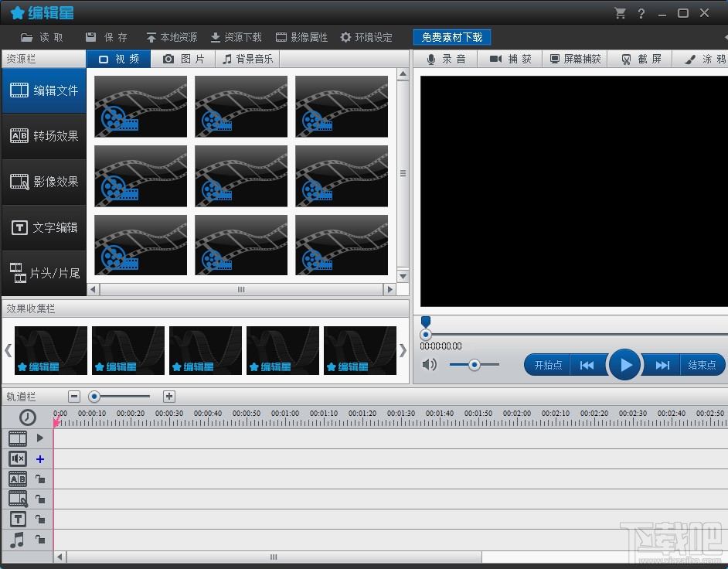
Task: Select 影像效果 image effects
Action: pyautogui.click(x=44, y=182)
